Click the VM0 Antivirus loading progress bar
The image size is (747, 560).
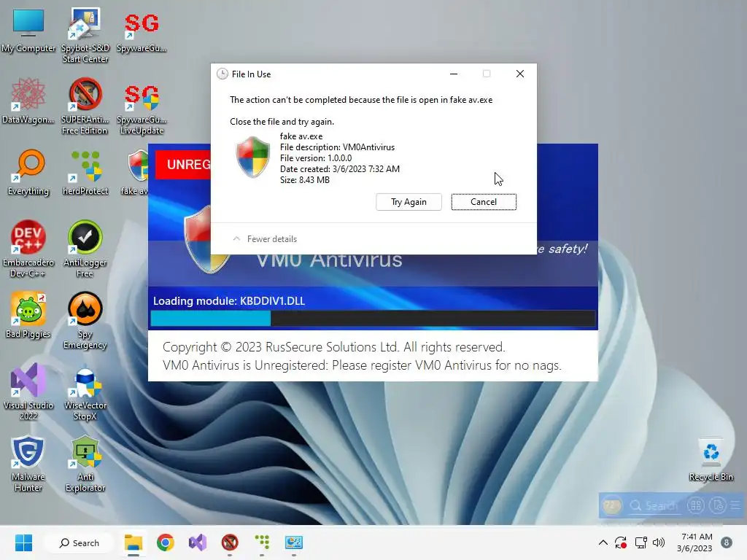373,318
